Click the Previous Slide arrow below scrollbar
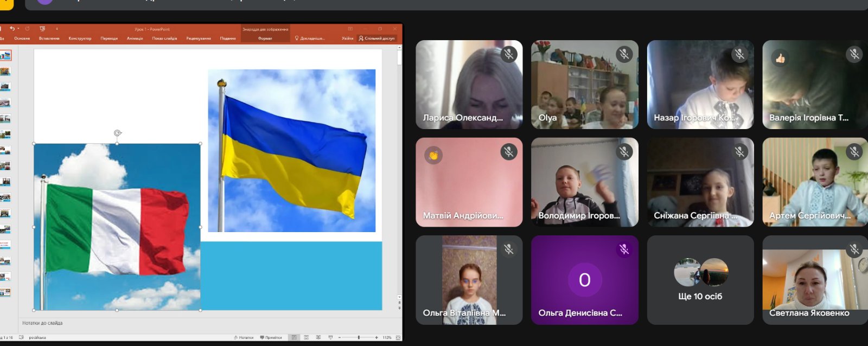The width and height of the screenshot is (868, 346). coord(400,303)
